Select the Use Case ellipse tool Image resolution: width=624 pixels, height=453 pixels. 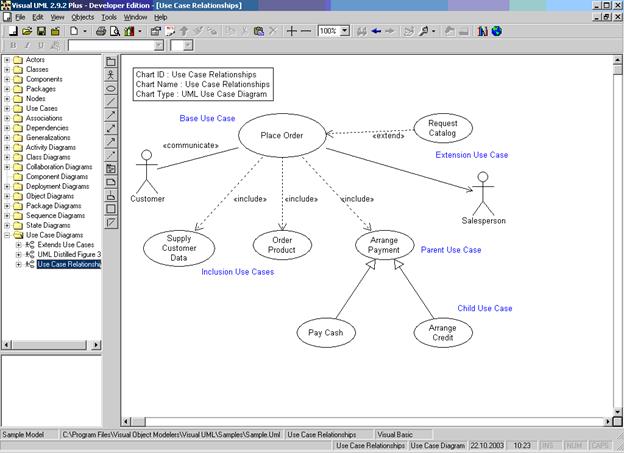(111, 88)
